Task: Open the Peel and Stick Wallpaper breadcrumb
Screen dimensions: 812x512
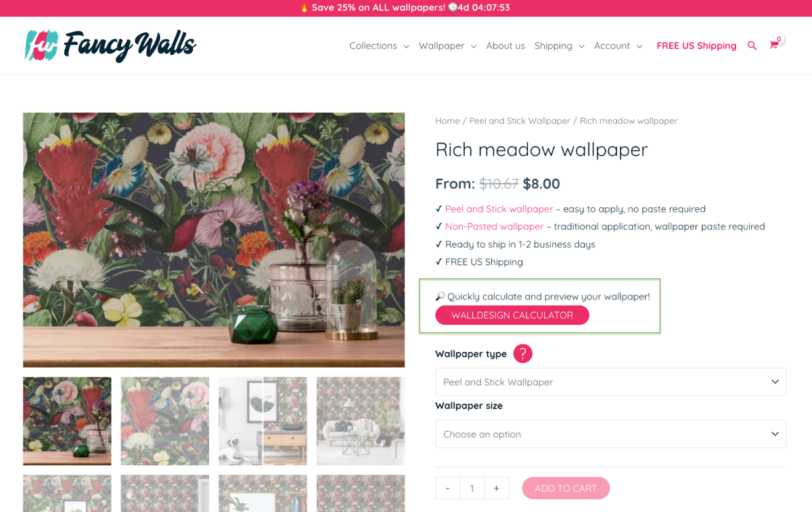Action: click(x=520, y=121)
